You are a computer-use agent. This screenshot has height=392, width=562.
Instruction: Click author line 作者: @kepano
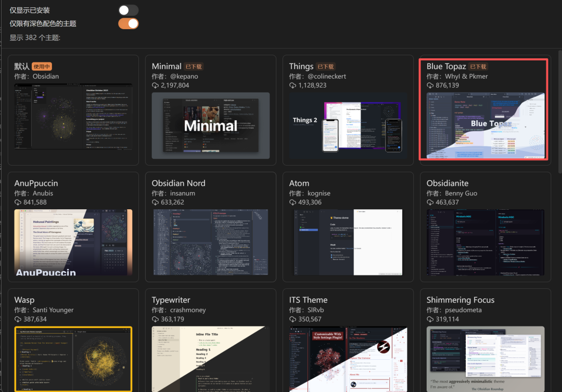click(x=175, y=77)
